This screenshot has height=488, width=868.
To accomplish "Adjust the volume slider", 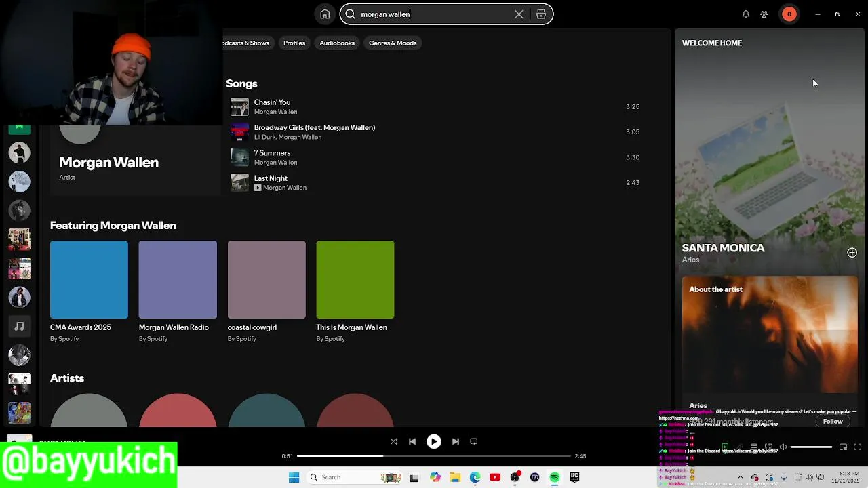I will (811, 447).
